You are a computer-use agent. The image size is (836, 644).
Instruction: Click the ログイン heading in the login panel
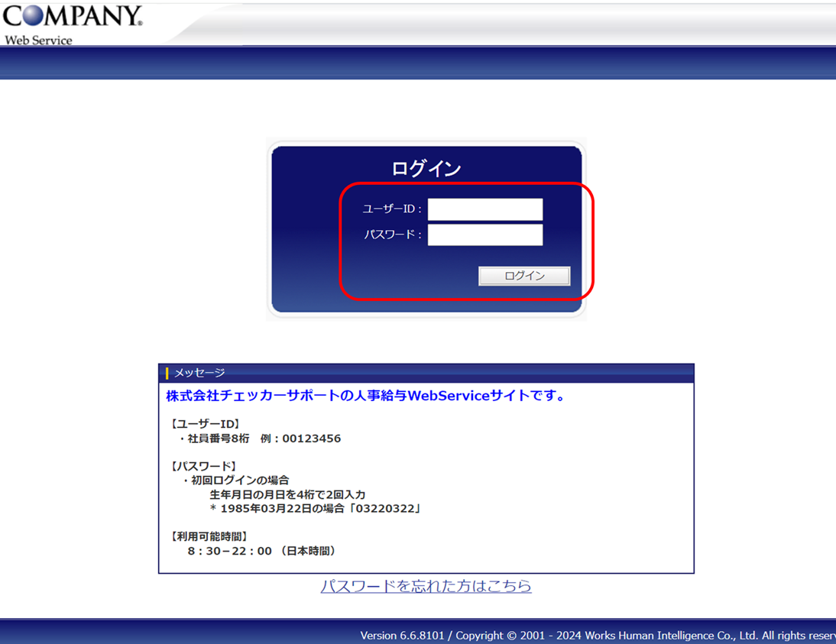(x=426, y=169)
